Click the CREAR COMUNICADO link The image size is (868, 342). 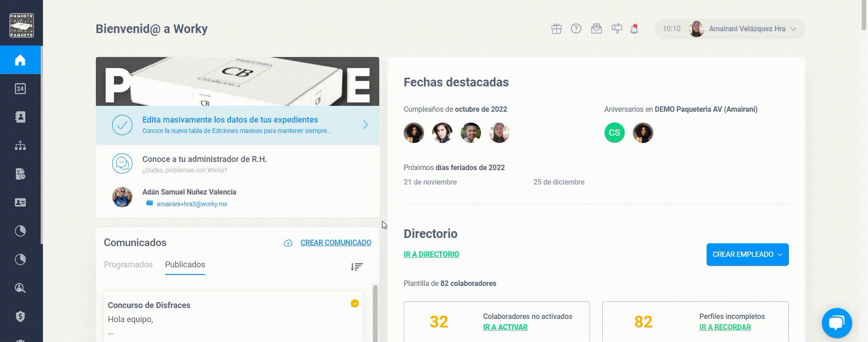336,243
